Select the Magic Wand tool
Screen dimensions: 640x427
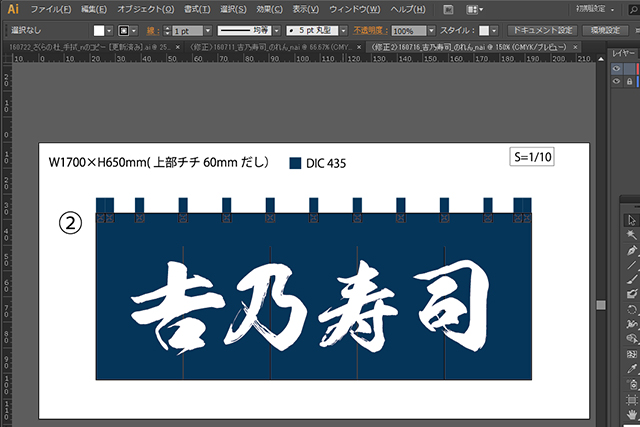631,234
